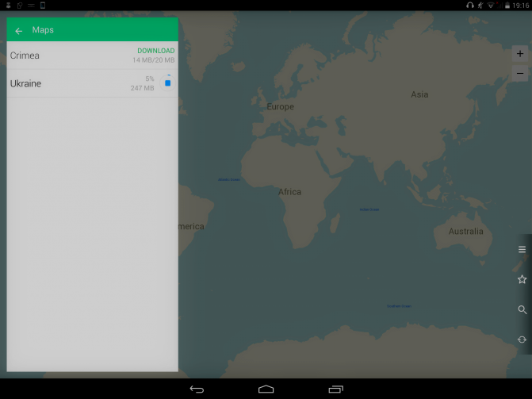This screenshot has height=399, width=532.
Task: Open search with magnifying glass icon
Action: (522, 309)
